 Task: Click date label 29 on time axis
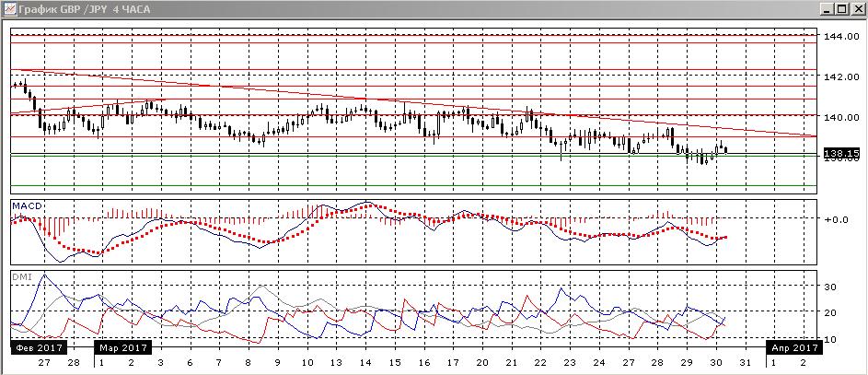(687, 363)
